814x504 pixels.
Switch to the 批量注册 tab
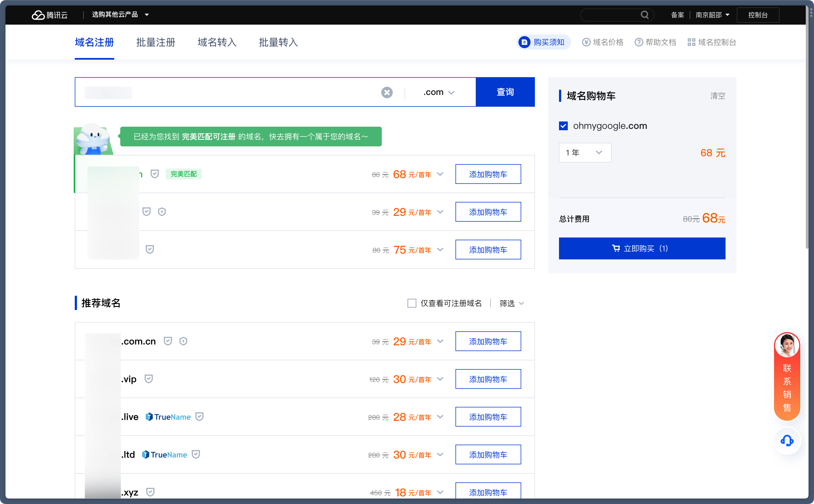(x=156, y=42)
